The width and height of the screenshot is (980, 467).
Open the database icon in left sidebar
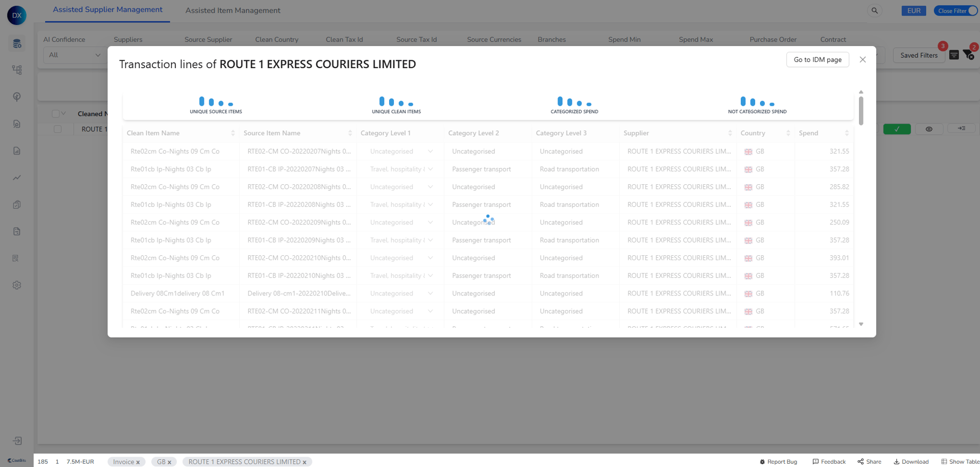click(17, 44)
